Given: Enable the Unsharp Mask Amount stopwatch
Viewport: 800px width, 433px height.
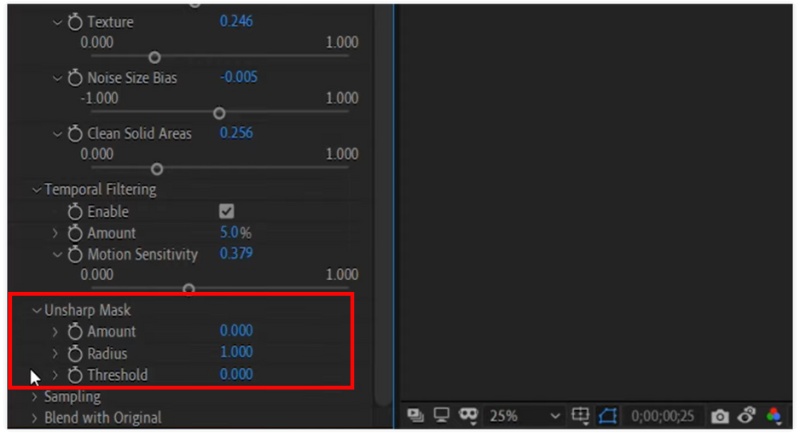Looking at the screenshot, I should coord(75,331).
